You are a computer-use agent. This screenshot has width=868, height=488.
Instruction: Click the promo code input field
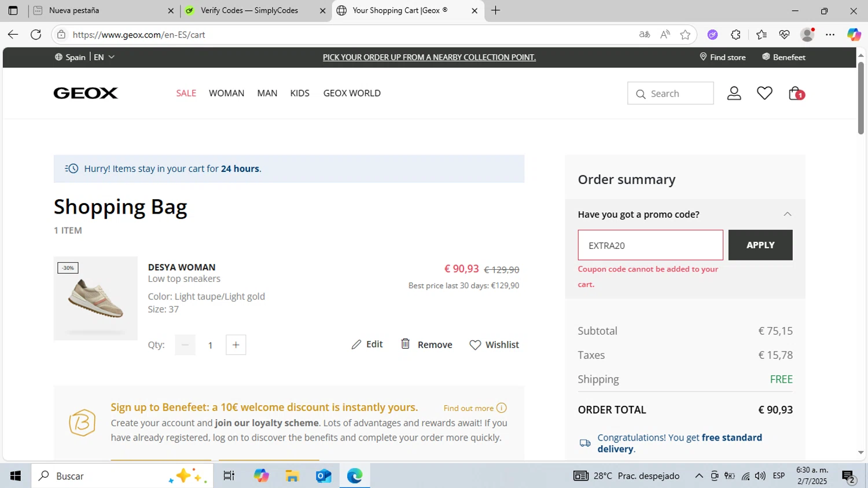coord(650,245)
